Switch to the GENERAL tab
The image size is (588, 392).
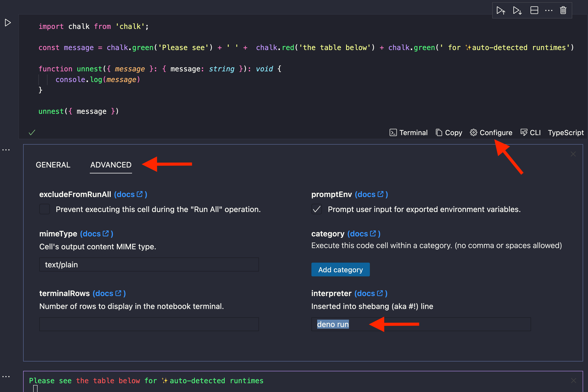[x=53, y=165]
